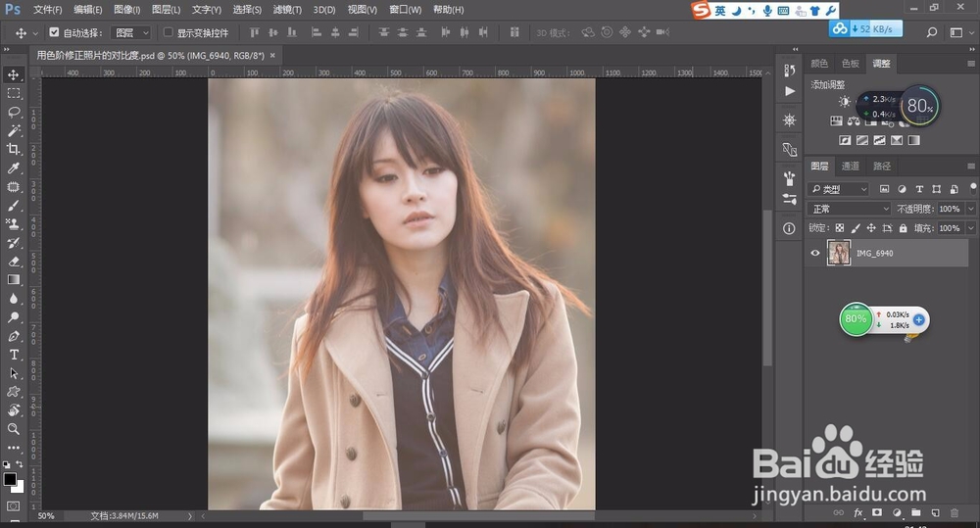This screenshot has height=528, width=980.
Task: Select the Horizontal Type tool
Action: pos(13,355)
